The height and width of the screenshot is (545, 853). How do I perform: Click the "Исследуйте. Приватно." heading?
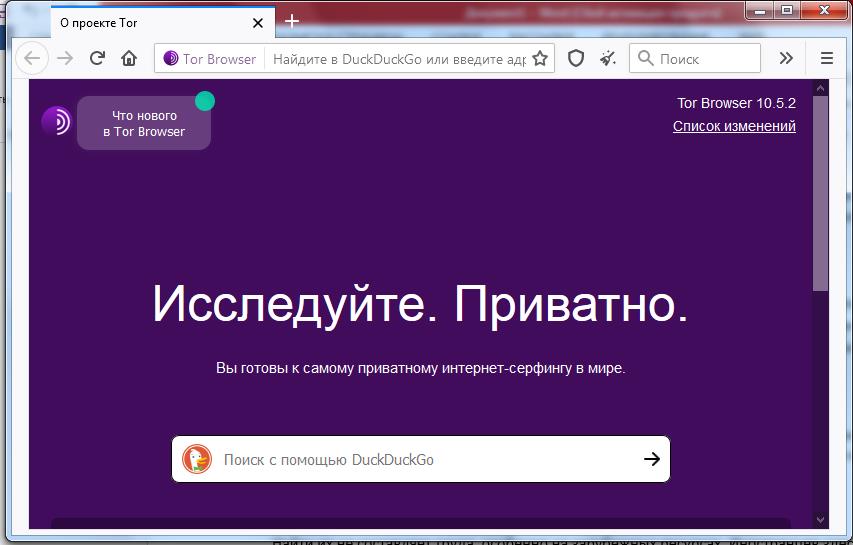coord(421,304)
